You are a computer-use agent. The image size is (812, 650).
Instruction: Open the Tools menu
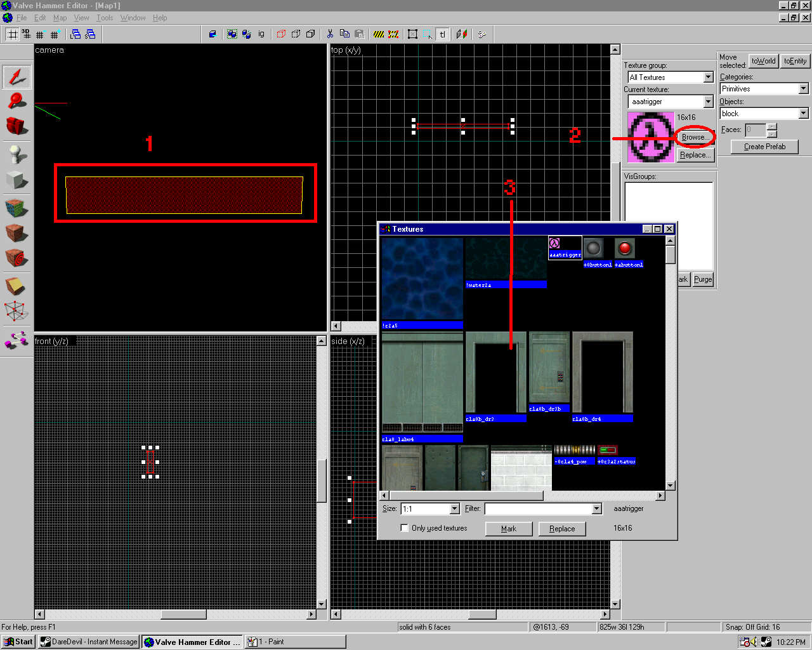(x=105, y=18)
